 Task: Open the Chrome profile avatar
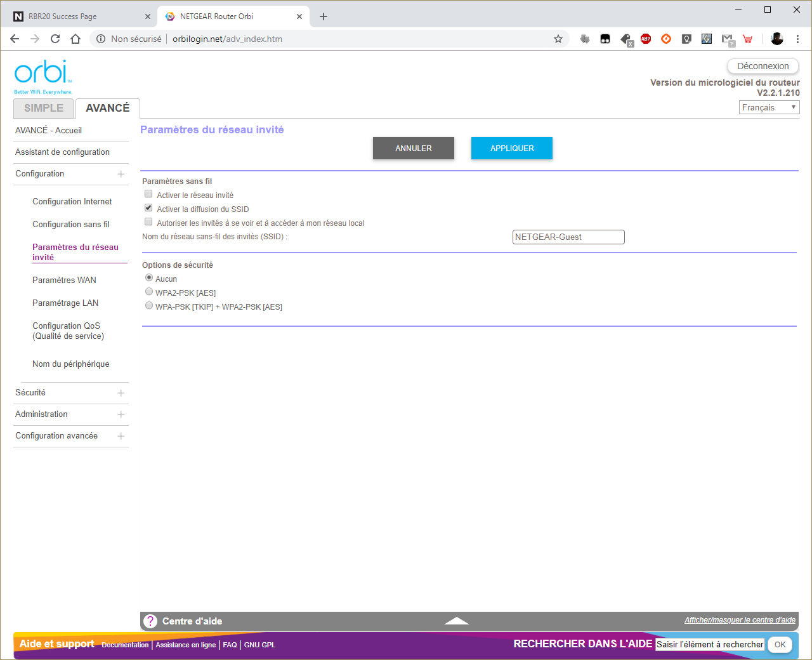click(777, 39)
